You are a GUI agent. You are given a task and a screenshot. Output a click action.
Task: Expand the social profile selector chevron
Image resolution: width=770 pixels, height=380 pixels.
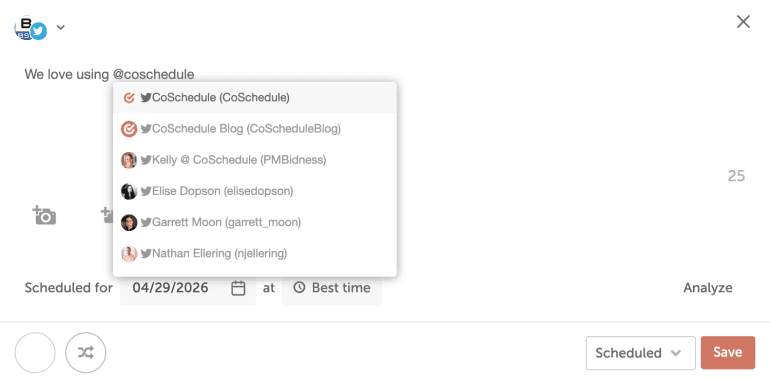(x=60, y=27)
